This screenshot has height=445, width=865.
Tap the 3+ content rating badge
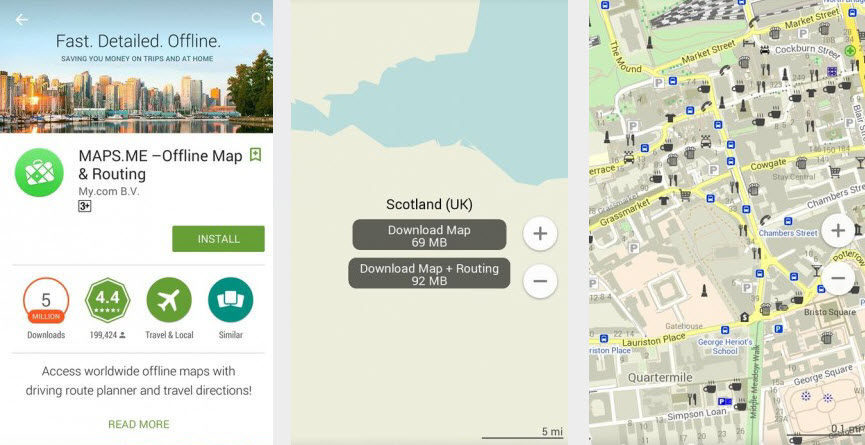[x=84, y=206]
